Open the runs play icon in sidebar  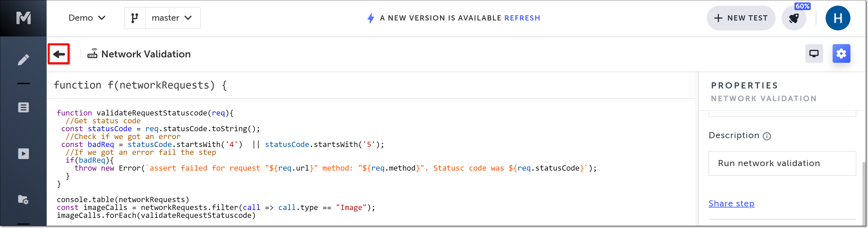point(23,154)
